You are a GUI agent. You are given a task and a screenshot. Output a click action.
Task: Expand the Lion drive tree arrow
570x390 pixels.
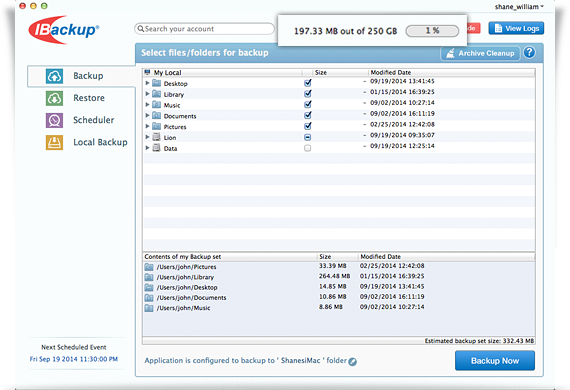coord(147,137)
